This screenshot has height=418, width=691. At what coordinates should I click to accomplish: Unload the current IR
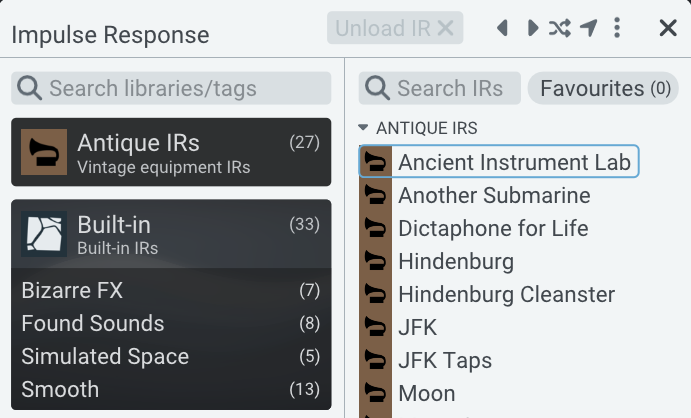tap(394, 29)
